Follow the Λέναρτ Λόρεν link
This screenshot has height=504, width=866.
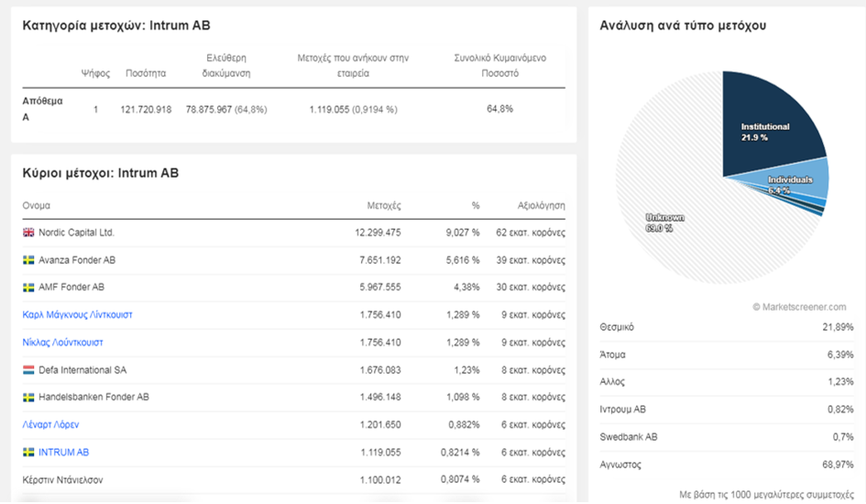50,425
